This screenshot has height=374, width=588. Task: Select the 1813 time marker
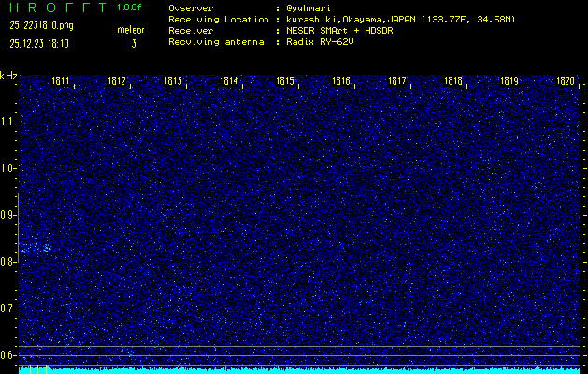173,81
